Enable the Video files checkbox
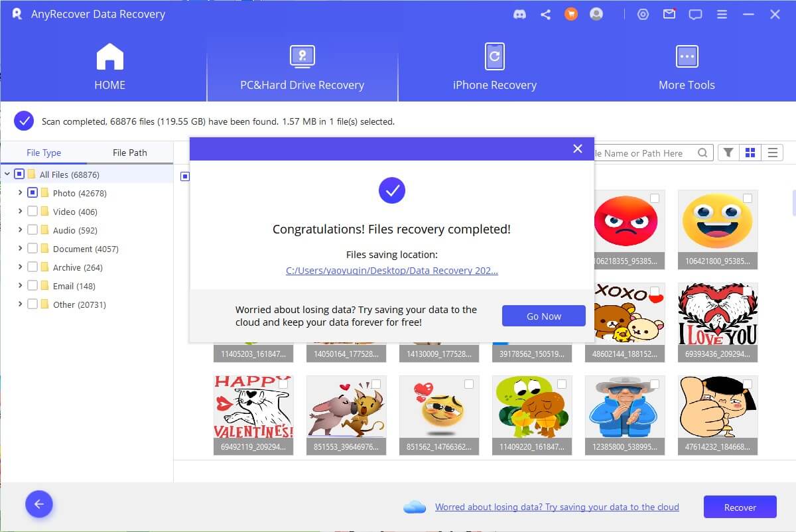 tap(31, 211)
